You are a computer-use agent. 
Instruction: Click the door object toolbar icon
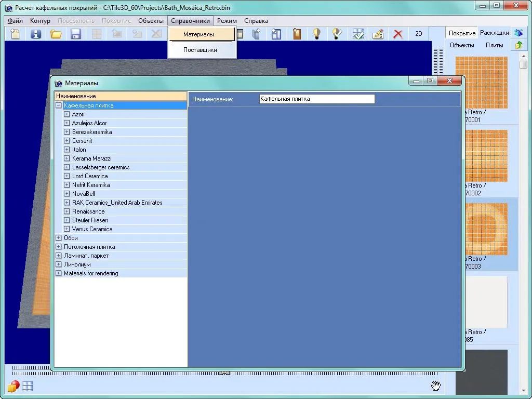[x=297, y=34]
